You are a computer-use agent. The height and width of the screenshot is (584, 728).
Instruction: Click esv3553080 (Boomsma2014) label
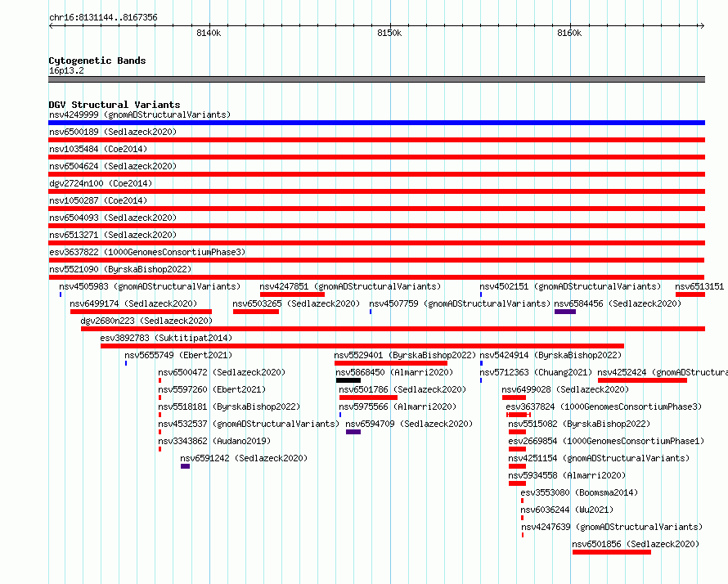579,492
